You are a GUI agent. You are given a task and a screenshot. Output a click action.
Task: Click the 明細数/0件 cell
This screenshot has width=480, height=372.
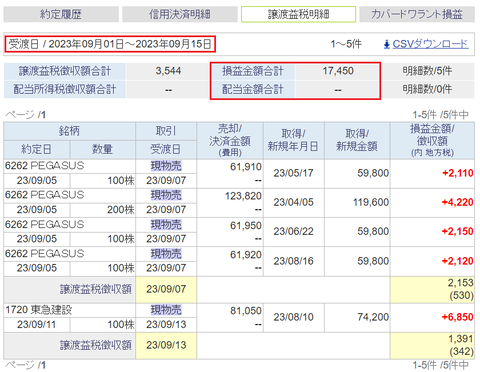(427, 89)
